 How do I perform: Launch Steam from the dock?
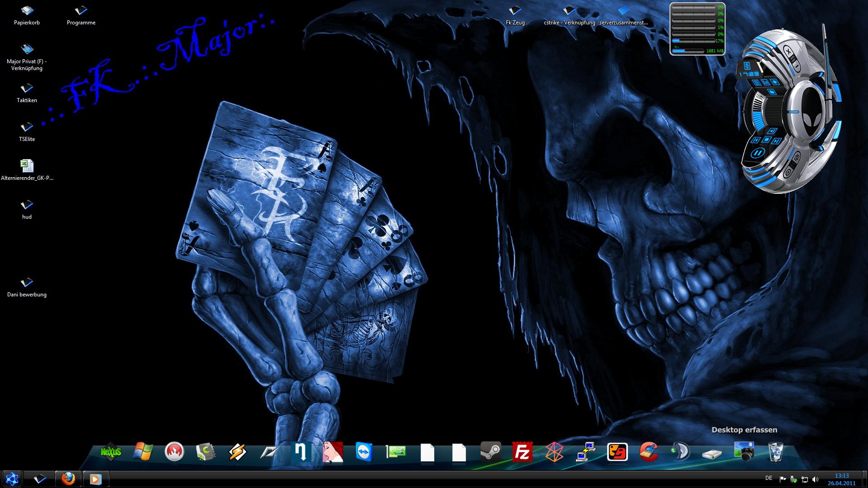(x=491, y=452)
